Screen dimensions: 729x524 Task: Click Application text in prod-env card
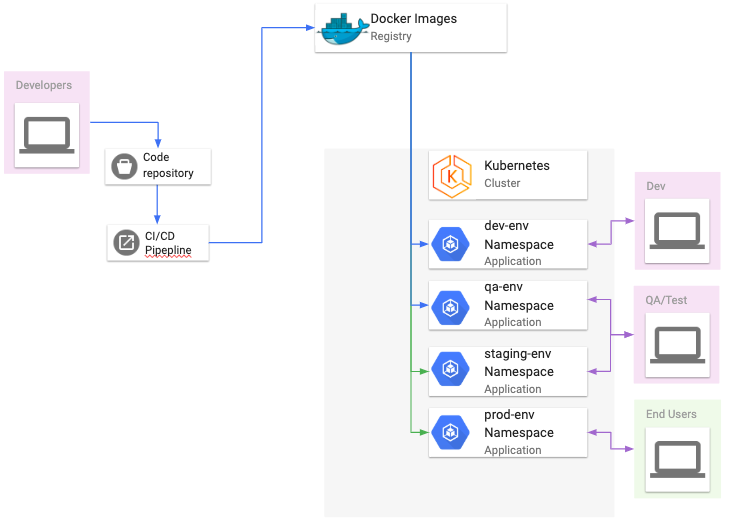[513, 450]
